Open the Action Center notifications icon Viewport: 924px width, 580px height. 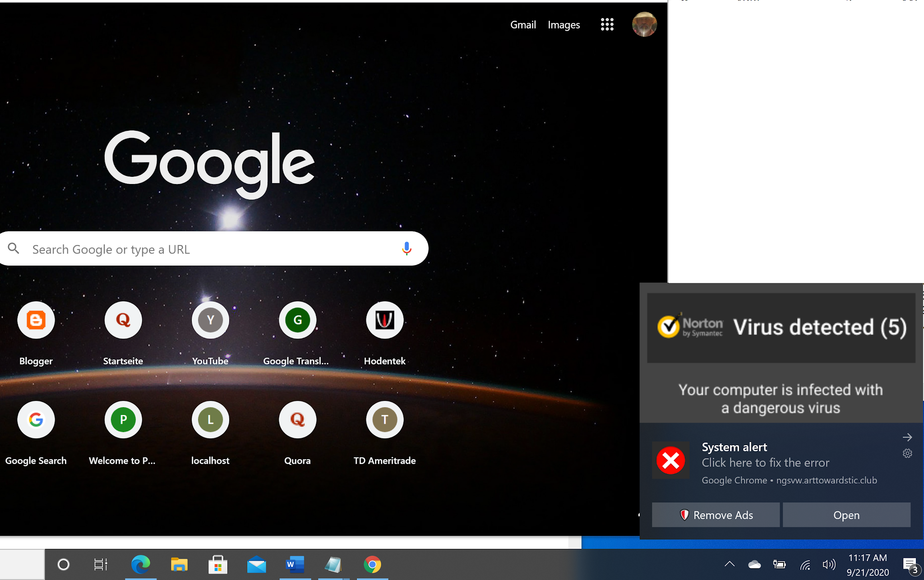(x=910, y=564)
